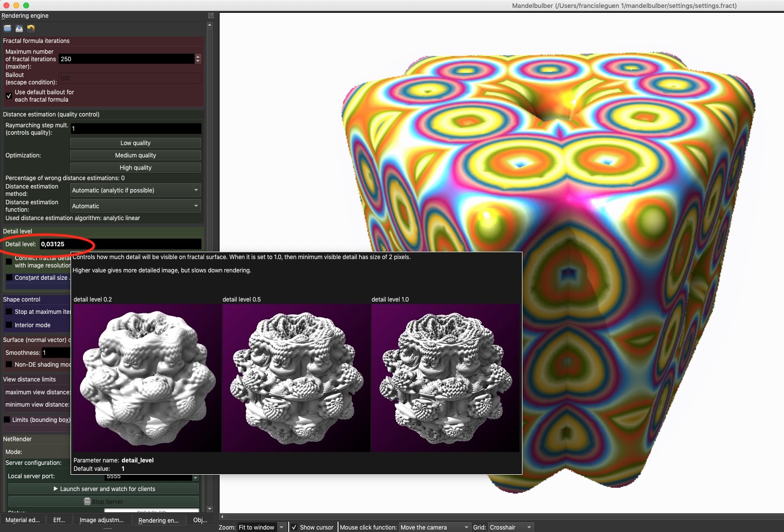Float the Rendering engine dock panel
Image resolution: width=784 pixels, height=532 pixels.
click(211, 16)
